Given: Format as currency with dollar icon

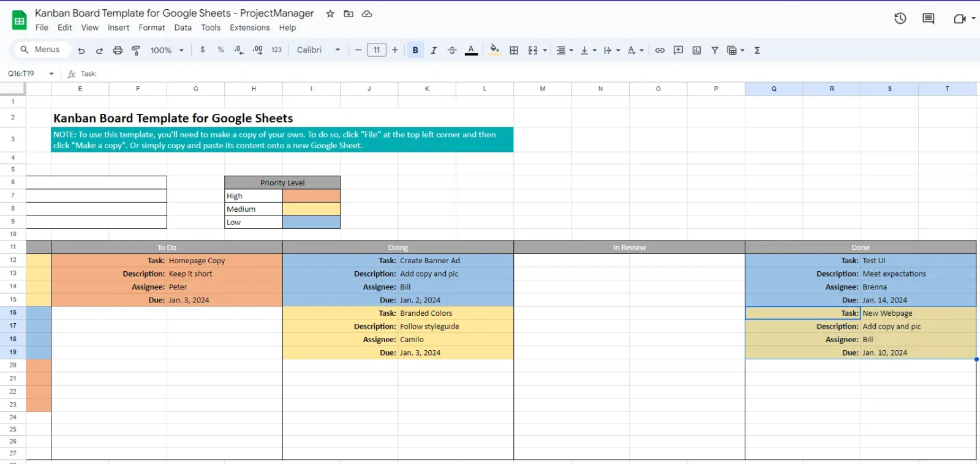Looking at the screenshot, I should [x=203, y=50].
